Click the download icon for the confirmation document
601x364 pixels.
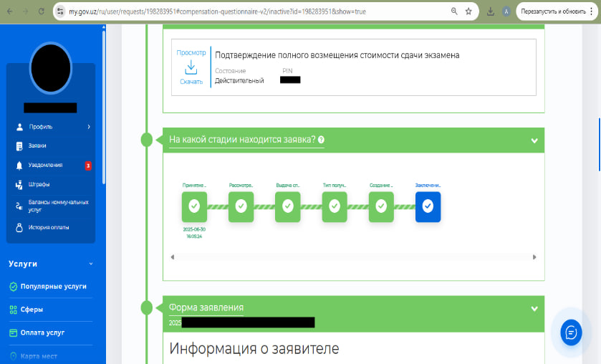click(x=191, y=68)
